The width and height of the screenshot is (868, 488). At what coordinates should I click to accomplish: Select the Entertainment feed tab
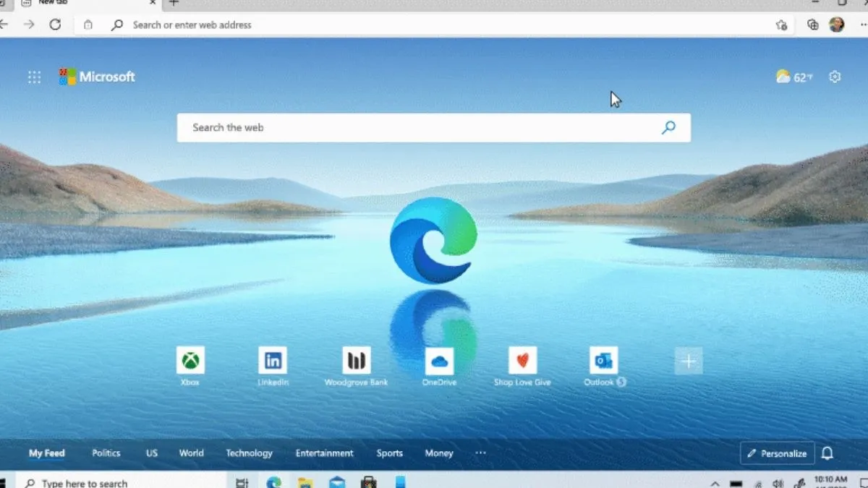[324, 453]
